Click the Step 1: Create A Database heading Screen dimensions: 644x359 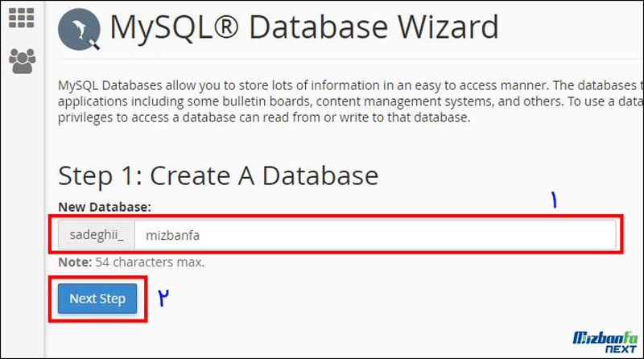[x=218, y=175]
